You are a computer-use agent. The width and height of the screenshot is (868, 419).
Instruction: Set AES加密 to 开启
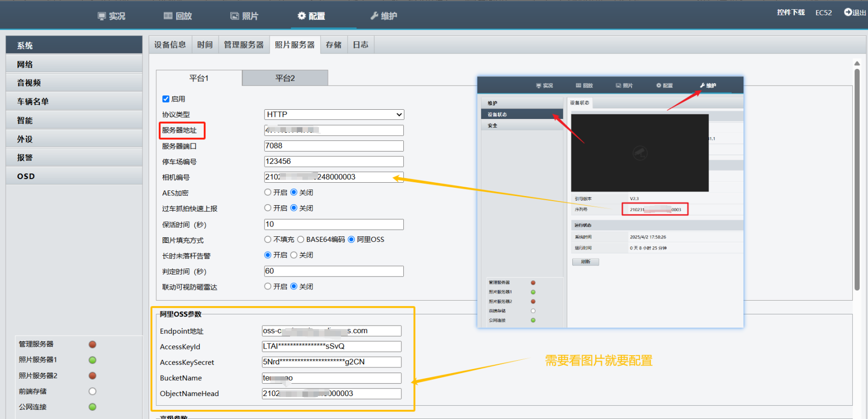(x=268, y=192)
